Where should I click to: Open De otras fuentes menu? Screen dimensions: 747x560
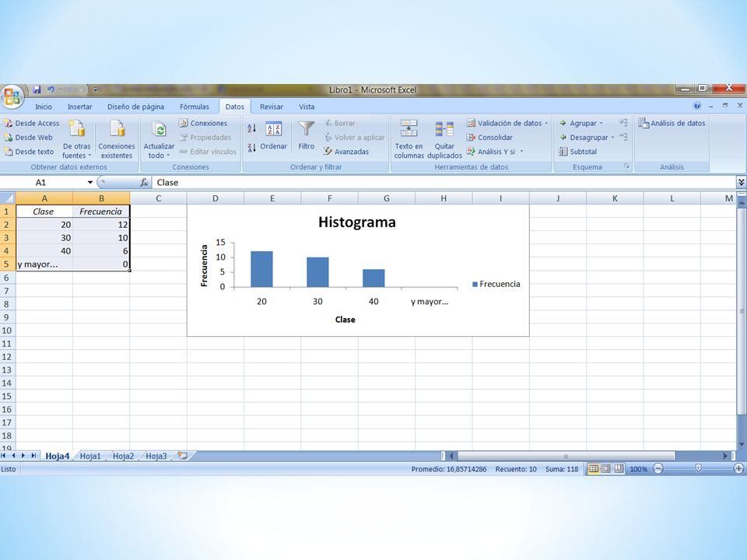coord(77,139)
